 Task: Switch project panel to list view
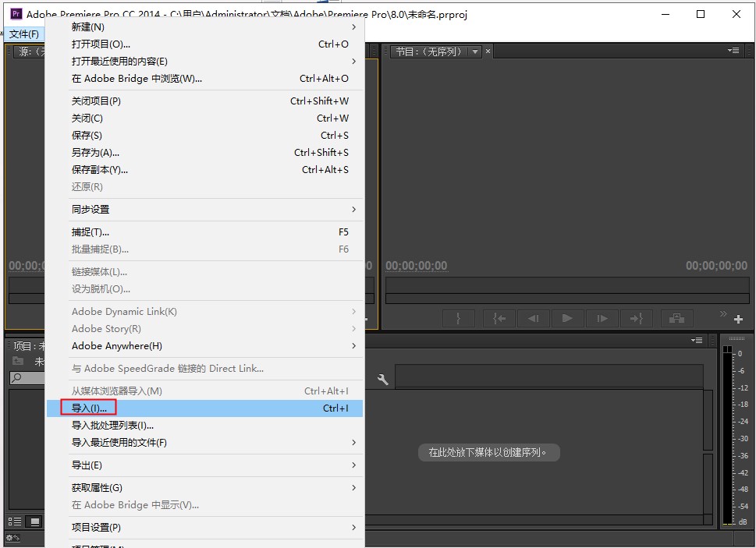(15, 521)
